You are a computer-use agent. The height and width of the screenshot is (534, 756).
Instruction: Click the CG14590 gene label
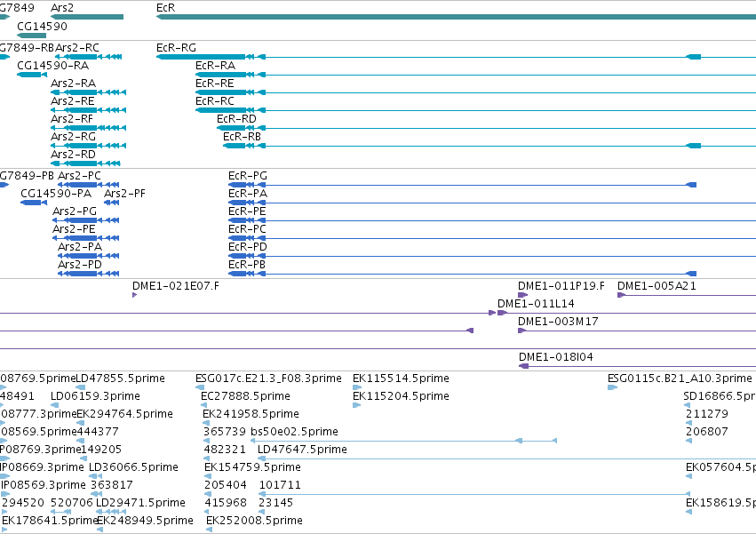pos(42,26)
